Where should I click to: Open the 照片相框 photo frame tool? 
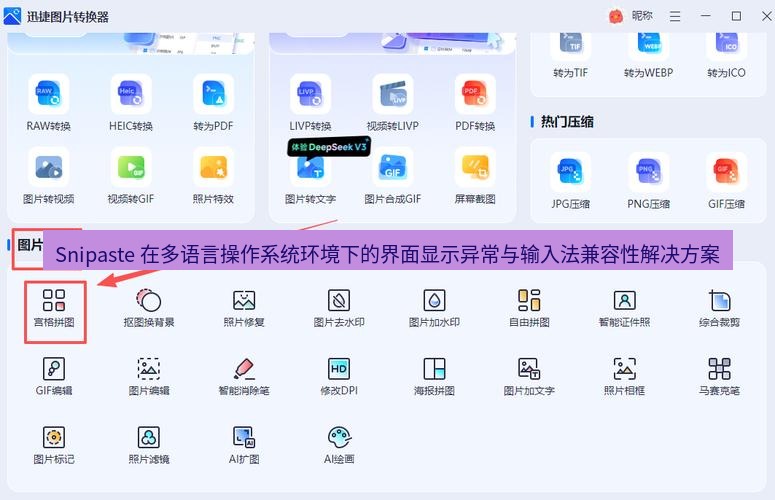(624, 376)
